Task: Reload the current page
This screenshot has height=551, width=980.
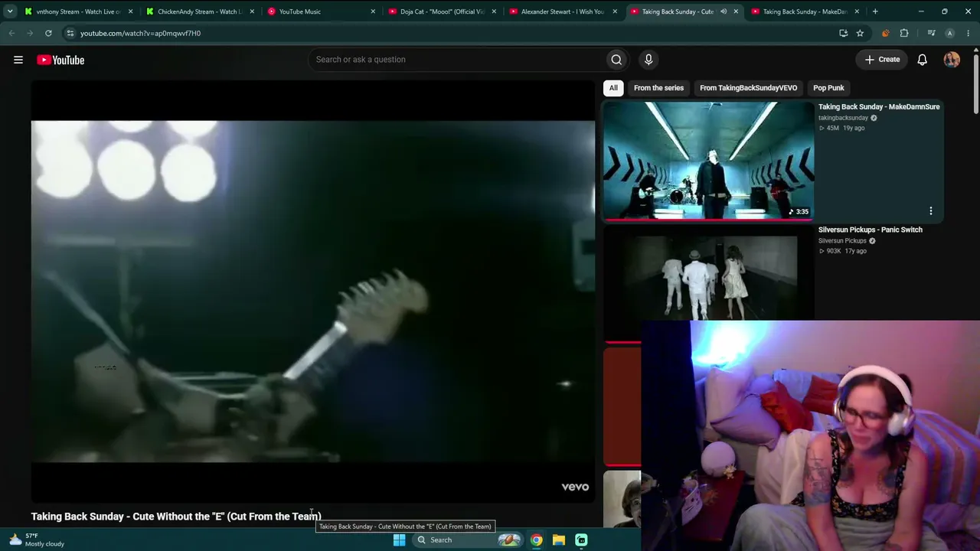Action: pyautogui.click(x=48, y=33)
